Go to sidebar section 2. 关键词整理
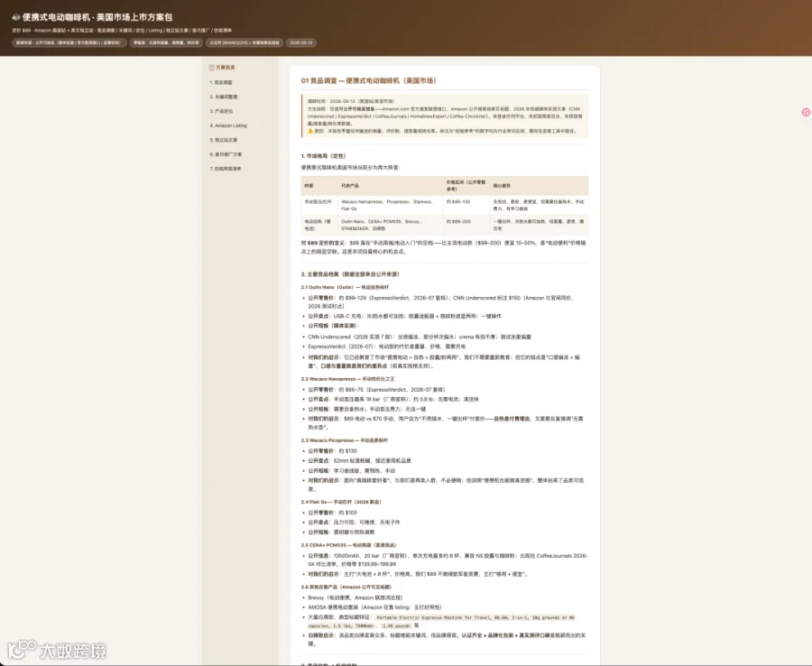Screen dimensions: 812x666 pos(224,97)
